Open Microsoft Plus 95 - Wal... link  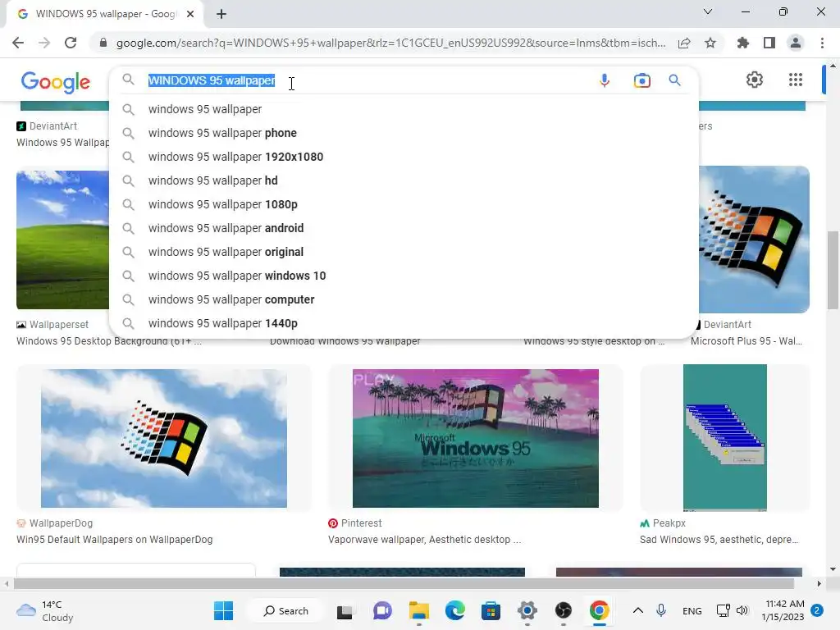[x=746, y=341]
